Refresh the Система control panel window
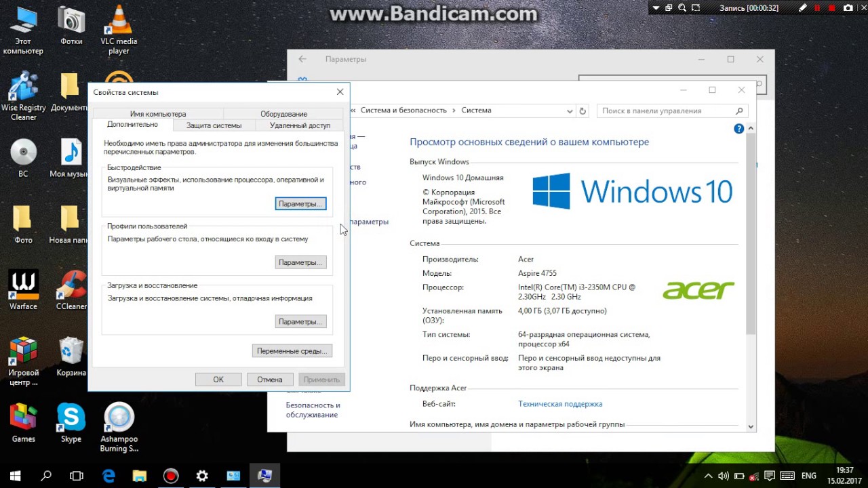Screen dimensions: 868x488 pyautogui.click(x=583, y=110)
